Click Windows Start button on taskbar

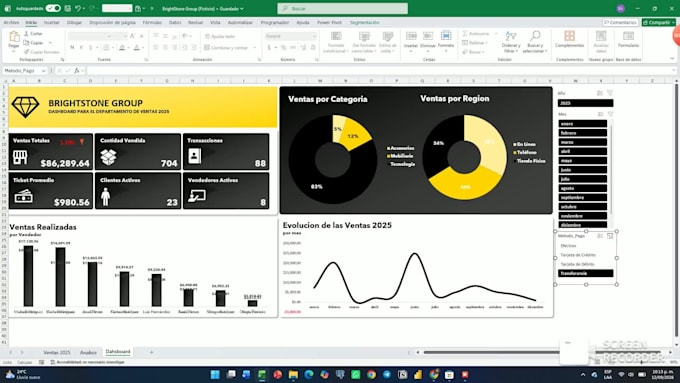pyautogui.click(x=215, y=374)
